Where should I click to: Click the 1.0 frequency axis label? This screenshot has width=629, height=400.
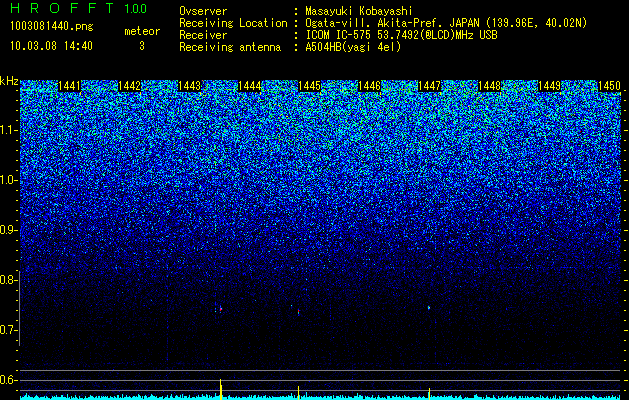point(6,180)
